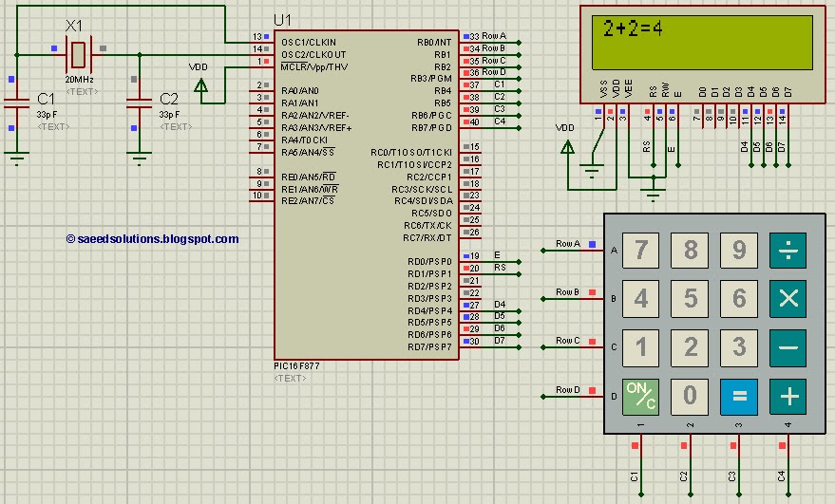Click the Row A terminal label at keypad
The height and width of the screenshot is (504, 835).
click(568, 244)
